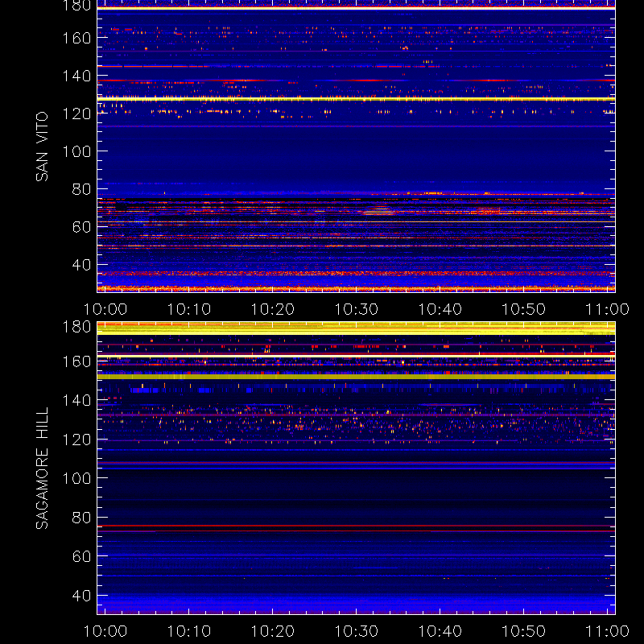Click the 10:00 time label under San Vito plot
Screen dimensions: 644x644
[105, 309]
